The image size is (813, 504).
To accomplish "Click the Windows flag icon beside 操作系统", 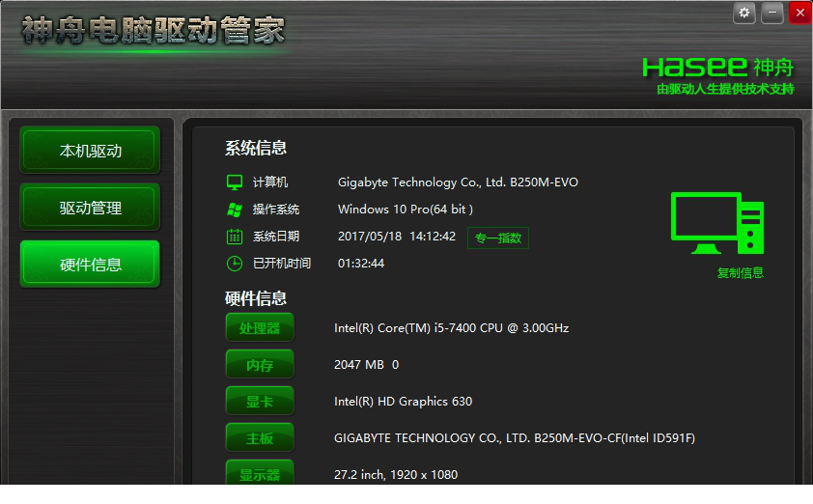I will point(235,210).
